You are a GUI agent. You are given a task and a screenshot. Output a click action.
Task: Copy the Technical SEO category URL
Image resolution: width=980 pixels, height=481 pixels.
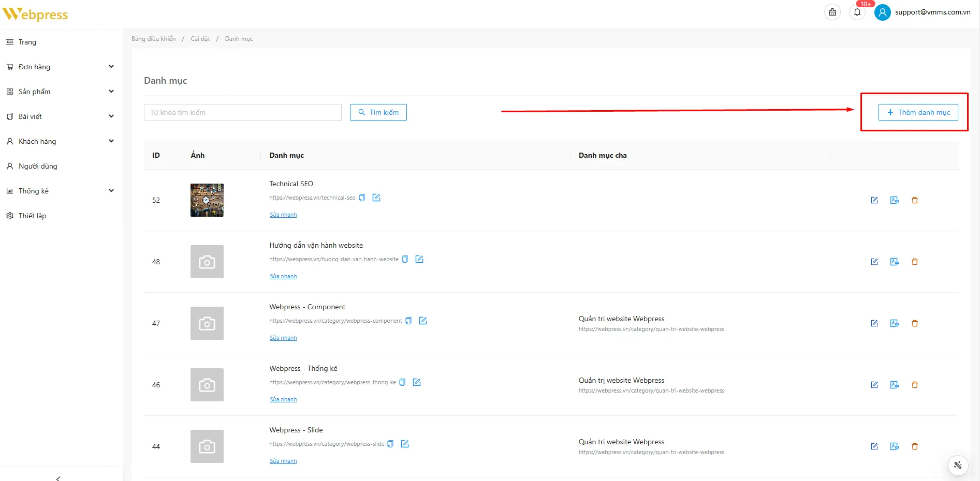pyautogui.click(x=362, y=198)
